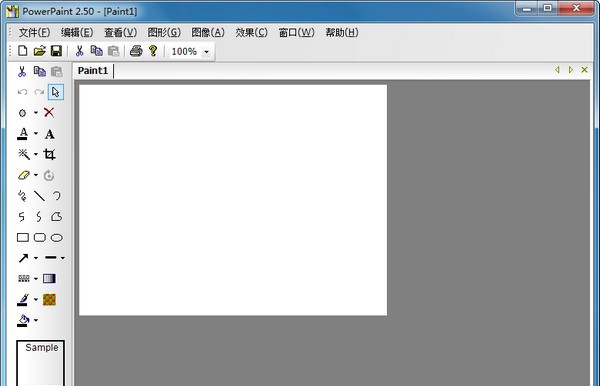Image resolution: width=600 pixels, height=386 pixels.
Task: Open a file with the folder icon
Action: point(39,51)
